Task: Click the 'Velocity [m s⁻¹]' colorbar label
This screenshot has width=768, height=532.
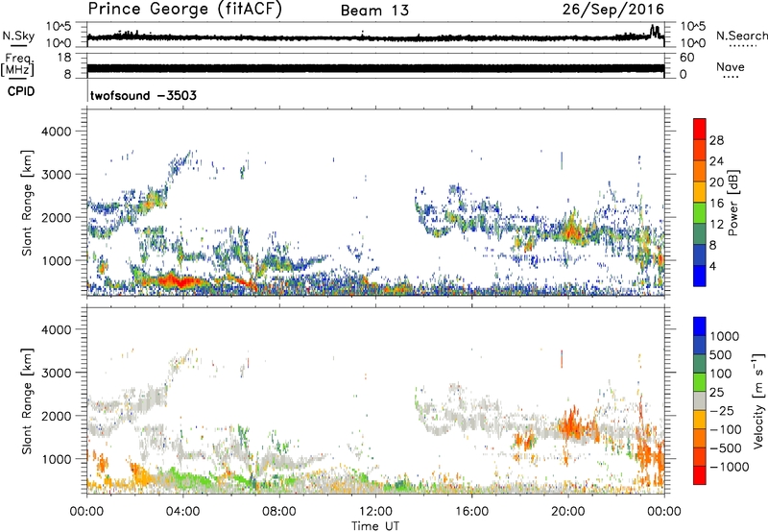Action: 758,400
